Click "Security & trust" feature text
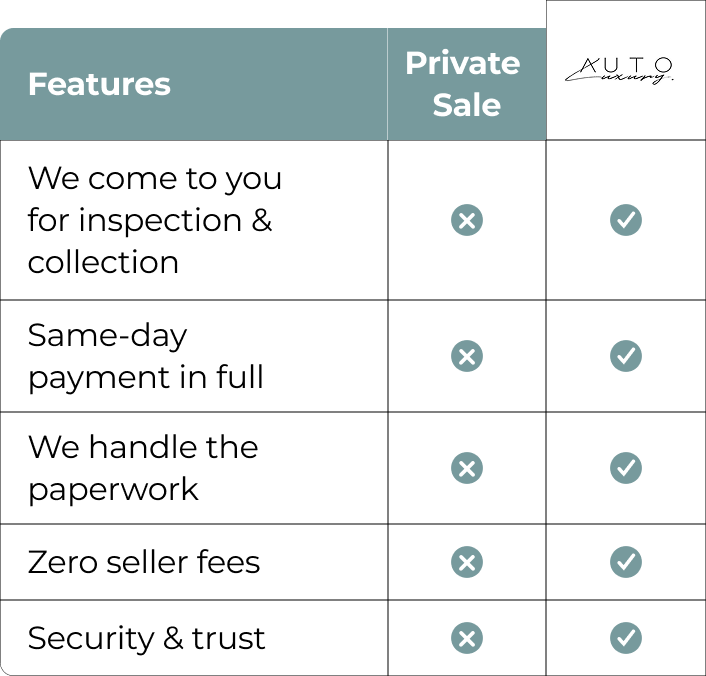 [147, 638]
